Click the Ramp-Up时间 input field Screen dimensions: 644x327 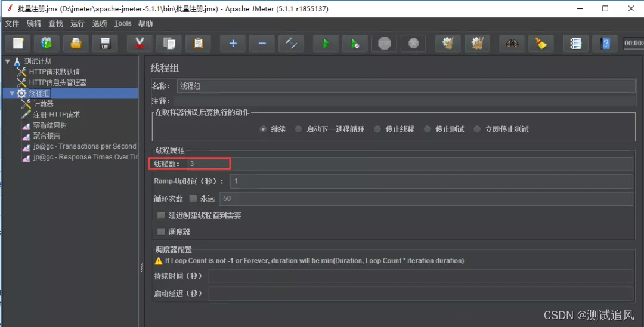click(431, 181)
